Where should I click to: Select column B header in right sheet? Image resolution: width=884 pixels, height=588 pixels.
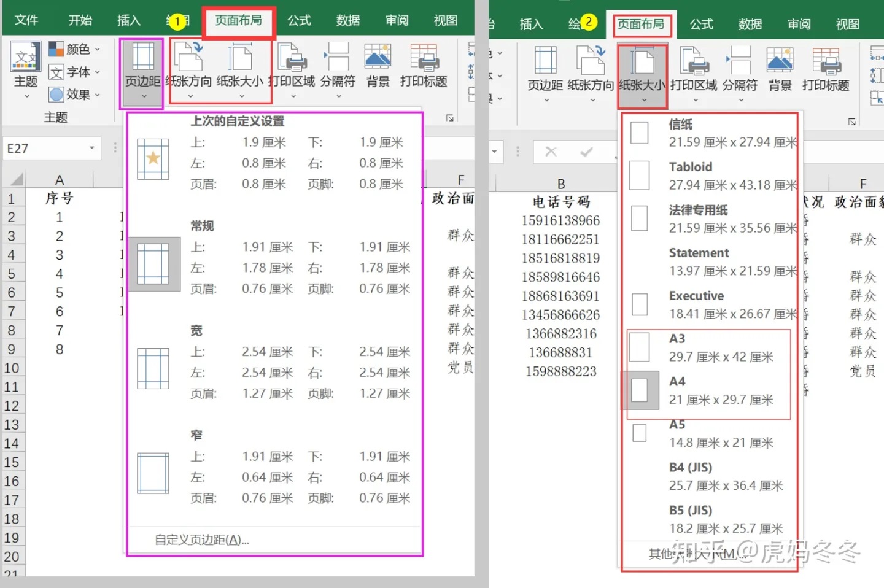[x=560, y=184]
